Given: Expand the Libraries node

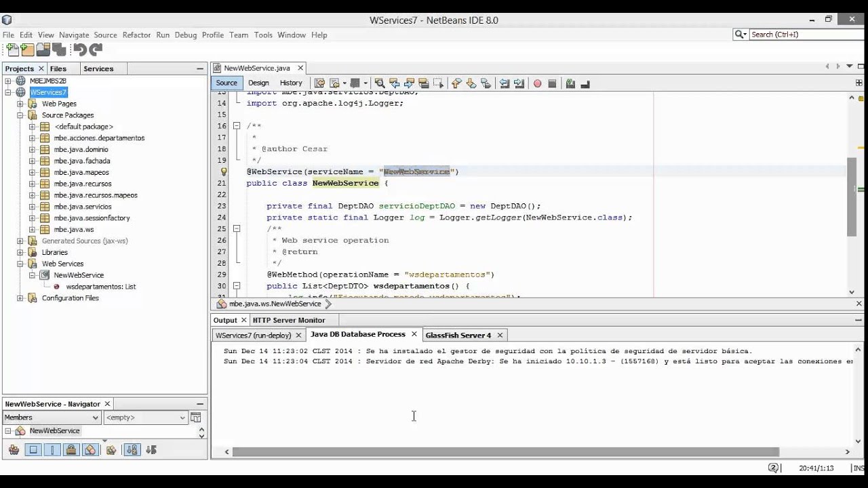Looking at the screenshot, I should 20,252.
